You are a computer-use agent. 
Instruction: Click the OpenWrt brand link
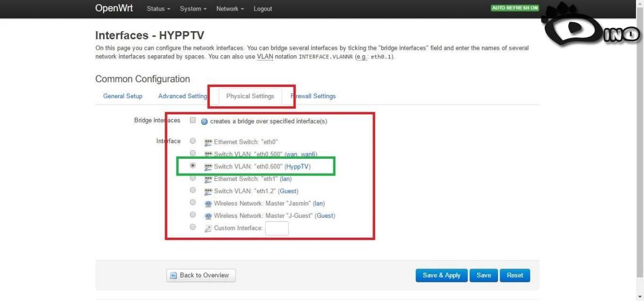pos(114,8)
